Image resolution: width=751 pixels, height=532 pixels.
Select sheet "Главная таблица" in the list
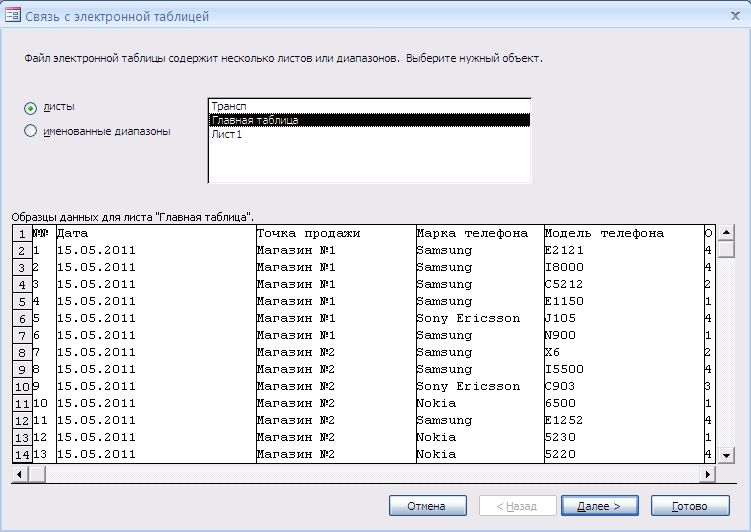[369, 120]
